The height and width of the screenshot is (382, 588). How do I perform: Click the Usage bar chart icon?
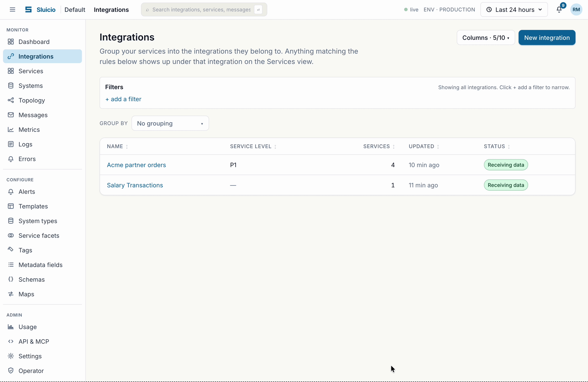pyautogui.click(x=11, y=327)
